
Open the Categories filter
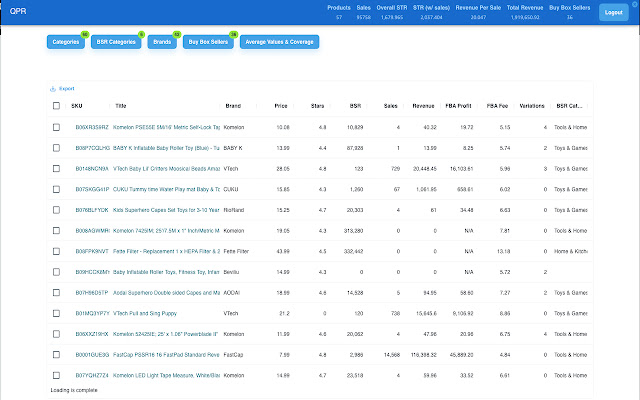click(66, 42)
